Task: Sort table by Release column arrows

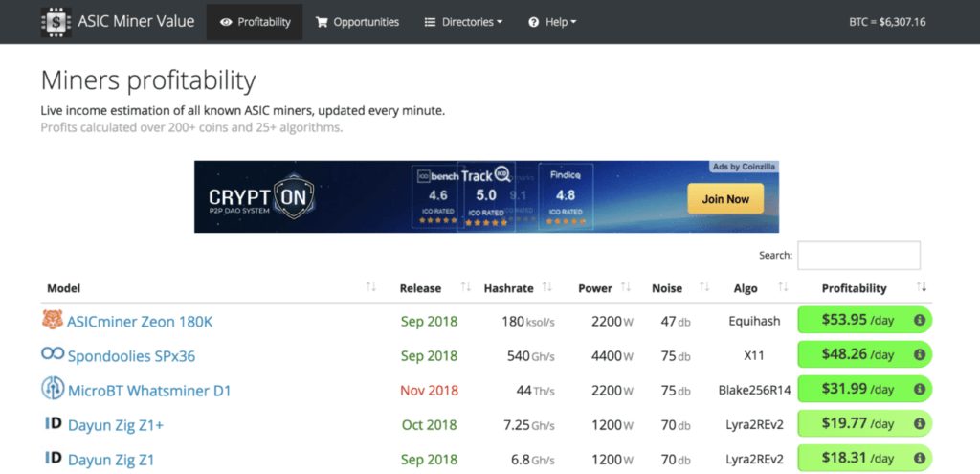Action: click(466, 287)
